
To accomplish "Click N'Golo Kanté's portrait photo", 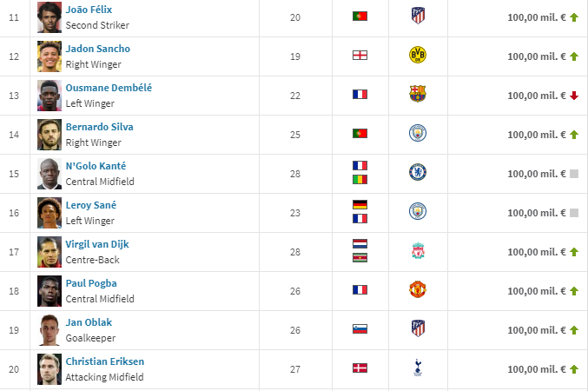I will tap(49, 174).
